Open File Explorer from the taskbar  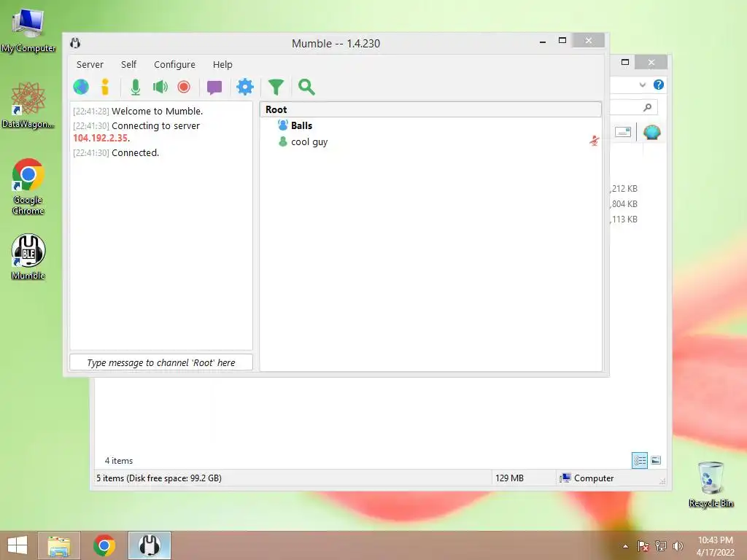point(59,545)
